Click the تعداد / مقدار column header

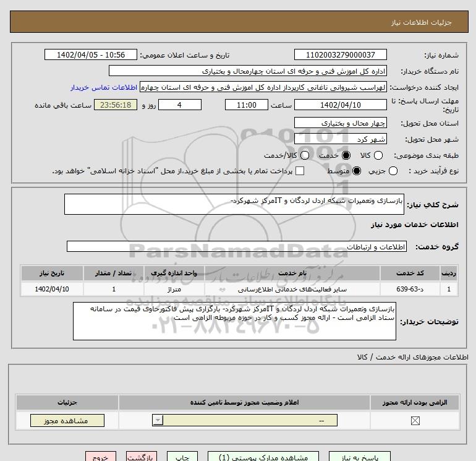tap(114, 273)
